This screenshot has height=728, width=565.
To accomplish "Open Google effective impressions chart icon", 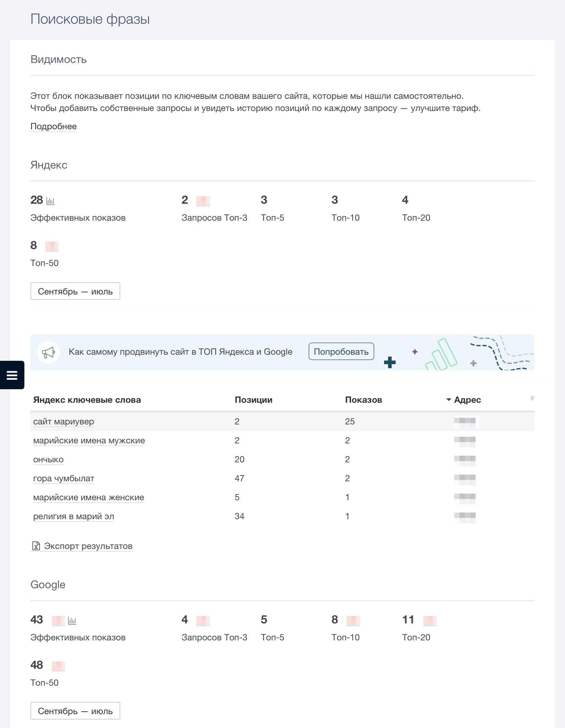I will (x=72, y=621).
